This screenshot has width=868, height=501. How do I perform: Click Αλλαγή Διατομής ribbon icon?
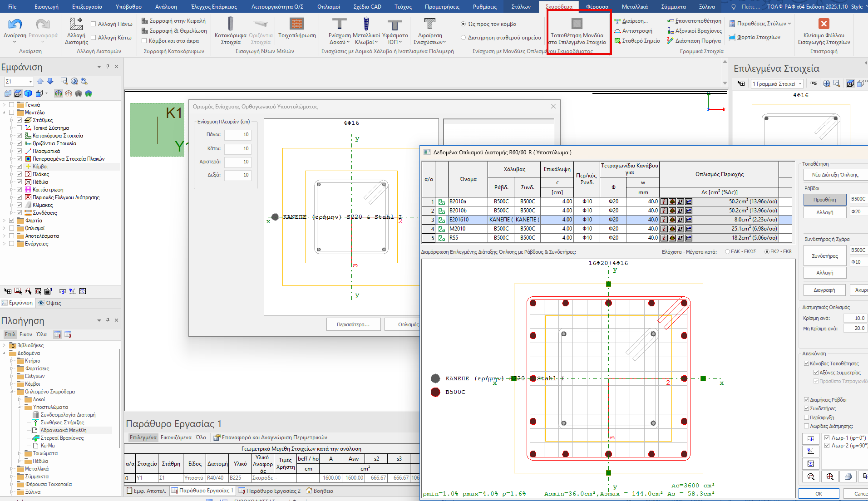click(x=76, y=25)
